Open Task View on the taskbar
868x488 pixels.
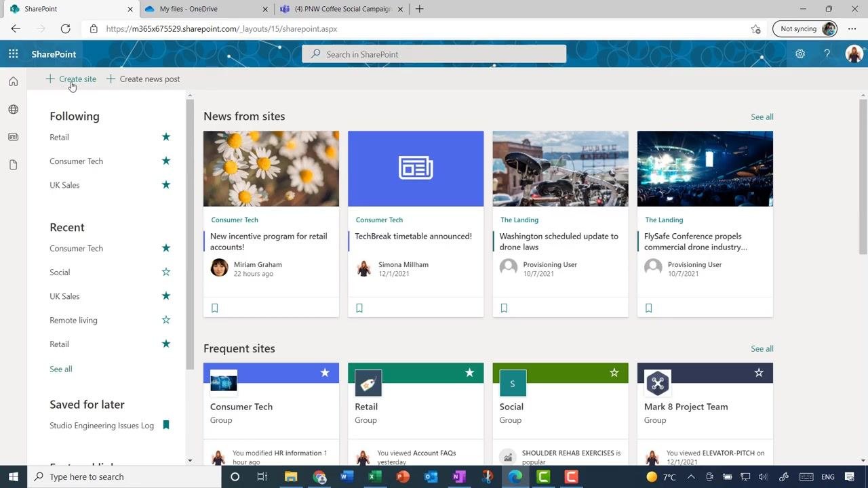(x=262, y=476)
